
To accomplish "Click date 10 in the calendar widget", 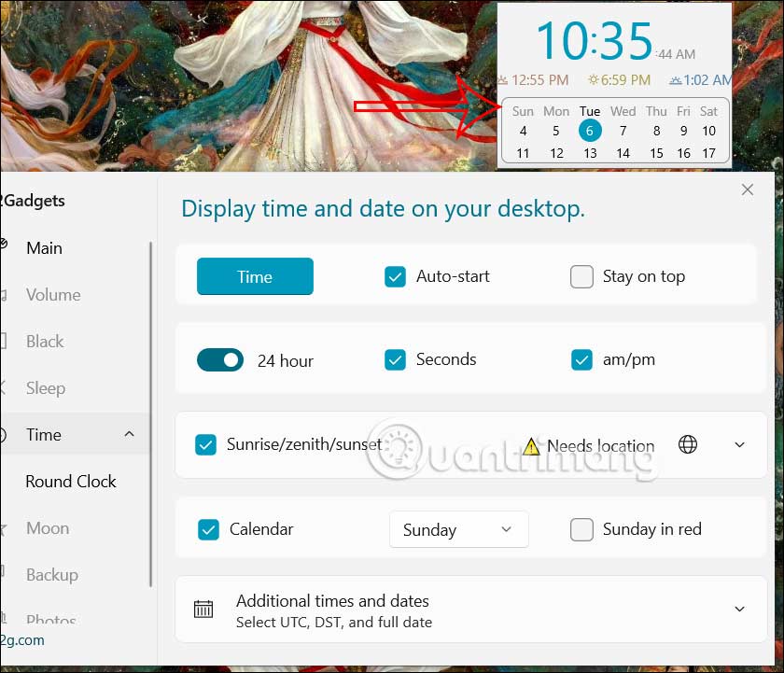I will tap(708, 131).
